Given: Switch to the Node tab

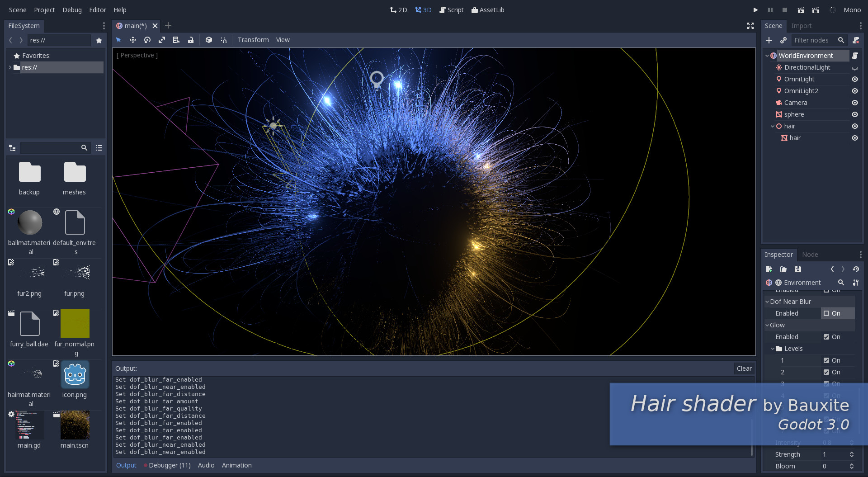Looking at the screenshot, I should (810, 254).
